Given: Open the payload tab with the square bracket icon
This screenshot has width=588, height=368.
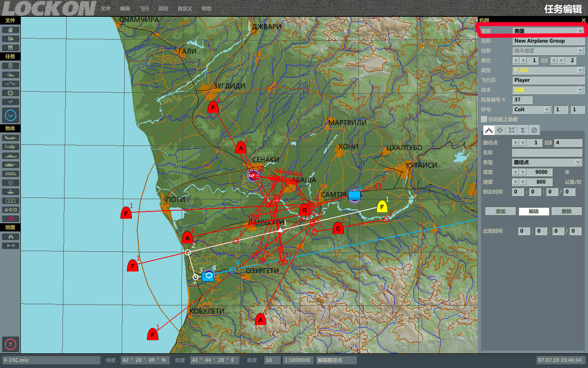Looking at the screenshot, I should pyautogui.click(x=511, y=130).
